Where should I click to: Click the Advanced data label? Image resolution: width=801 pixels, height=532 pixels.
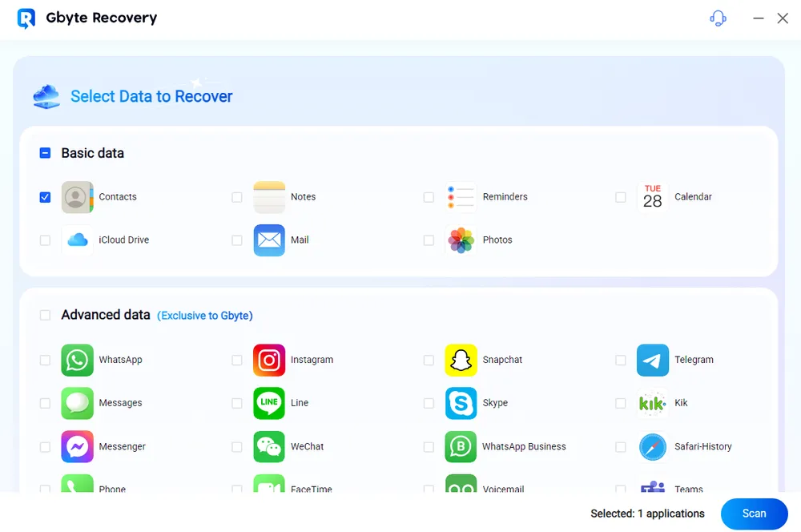(x=106, y=315)
